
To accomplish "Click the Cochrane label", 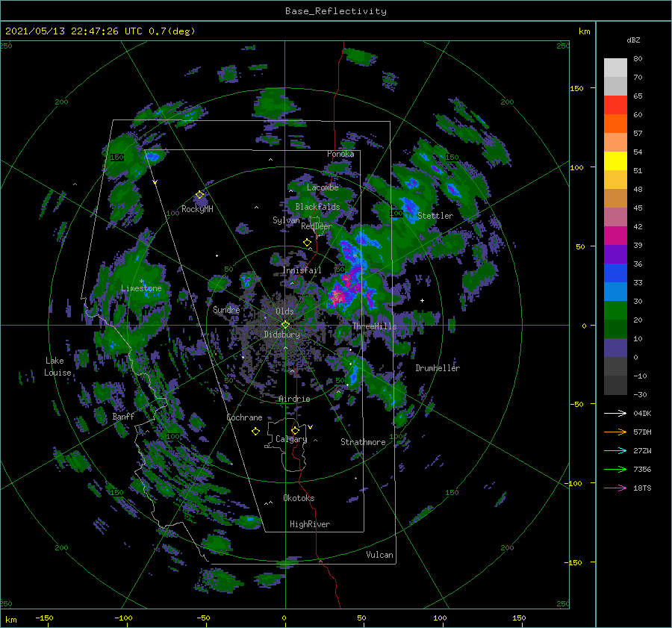I will coord(244,417).
